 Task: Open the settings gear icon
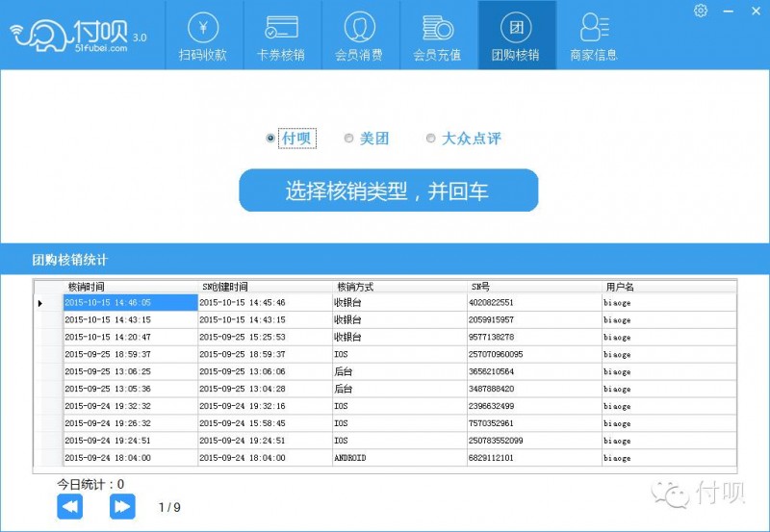click(701, 11)
